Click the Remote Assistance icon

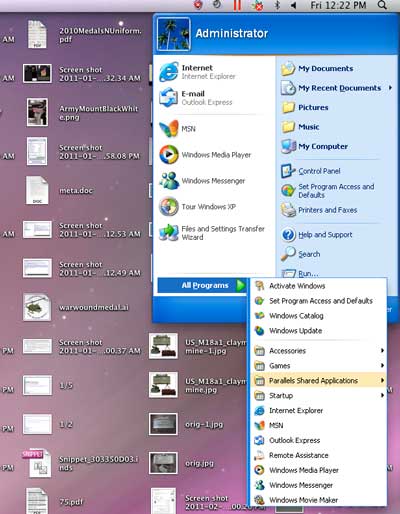pos(259,455)
